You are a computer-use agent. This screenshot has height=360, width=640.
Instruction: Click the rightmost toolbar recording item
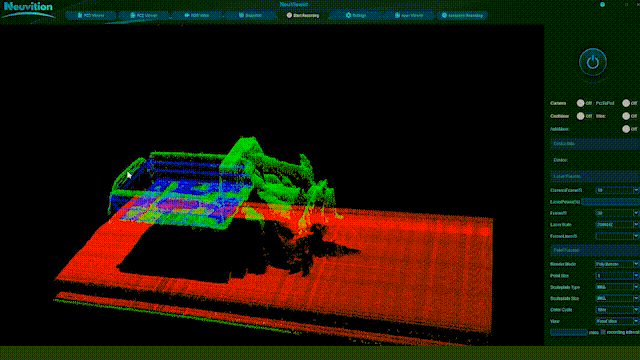click(462, 15)
